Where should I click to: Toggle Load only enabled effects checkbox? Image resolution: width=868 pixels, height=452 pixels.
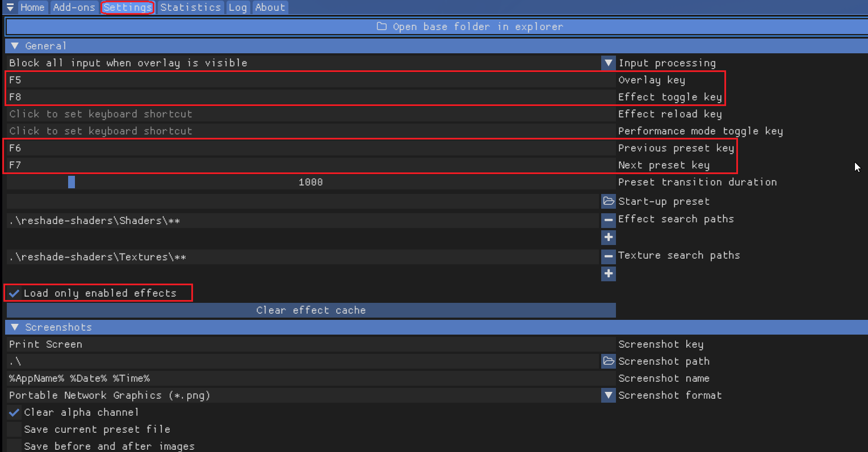pos(14,293)
